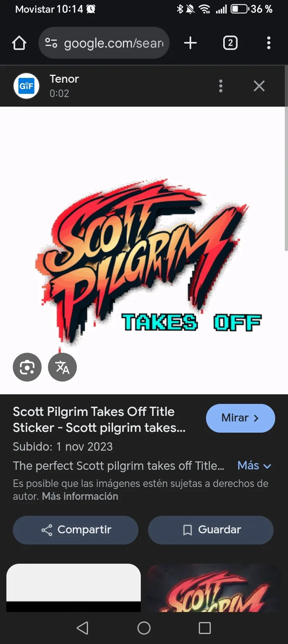Close the Tenor image preview panel
288x644 pixels.
[259, 86]
